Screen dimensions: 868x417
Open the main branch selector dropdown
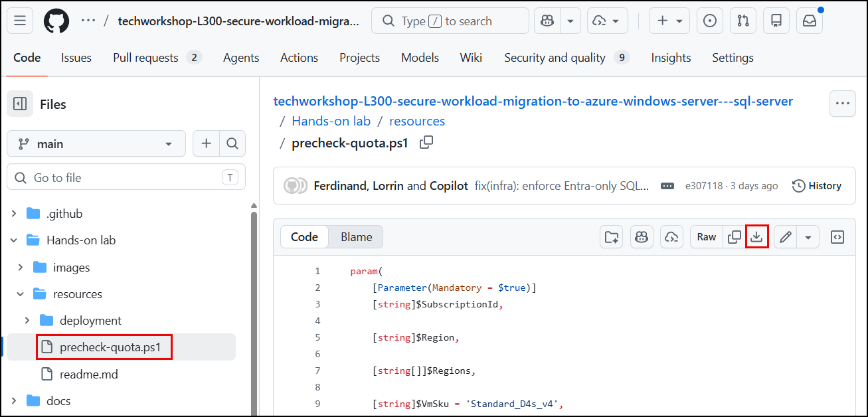click(x=97, y=143)
